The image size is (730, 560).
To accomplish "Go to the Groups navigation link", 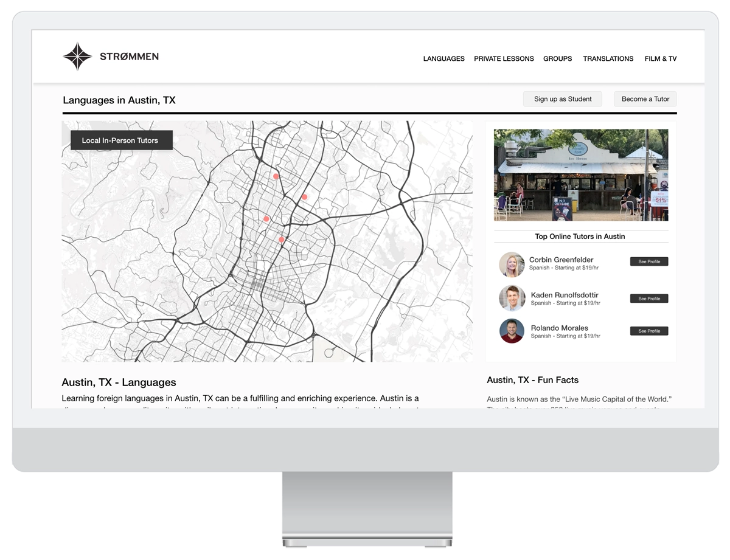I will pyautogui.click(x=557, y=59).
